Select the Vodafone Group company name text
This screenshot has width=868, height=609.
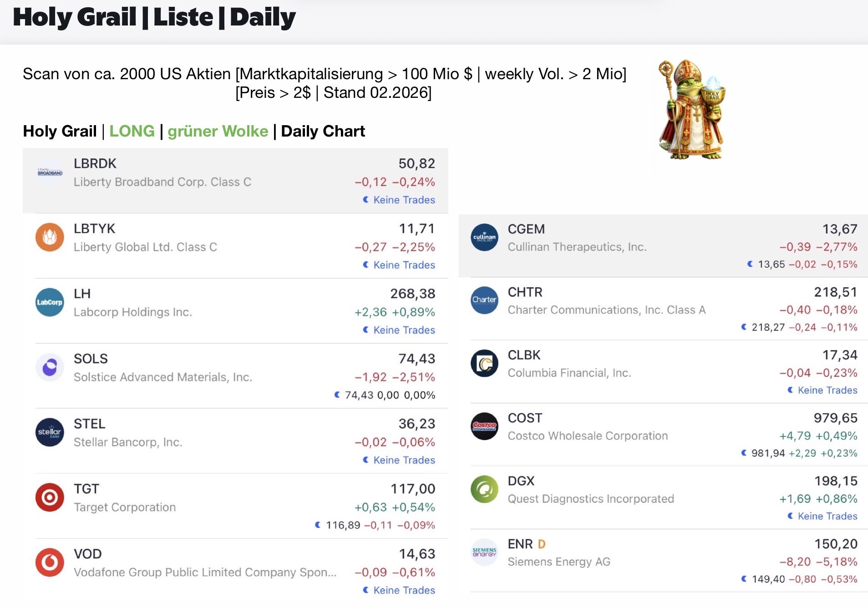pos(205,572)
